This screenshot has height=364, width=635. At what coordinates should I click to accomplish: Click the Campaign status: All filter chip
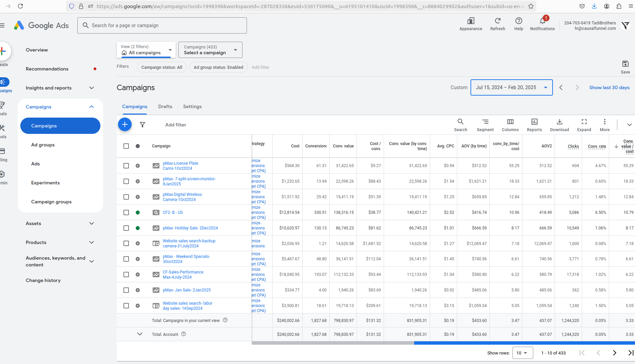pyautogui.click(x=162, y=67)
